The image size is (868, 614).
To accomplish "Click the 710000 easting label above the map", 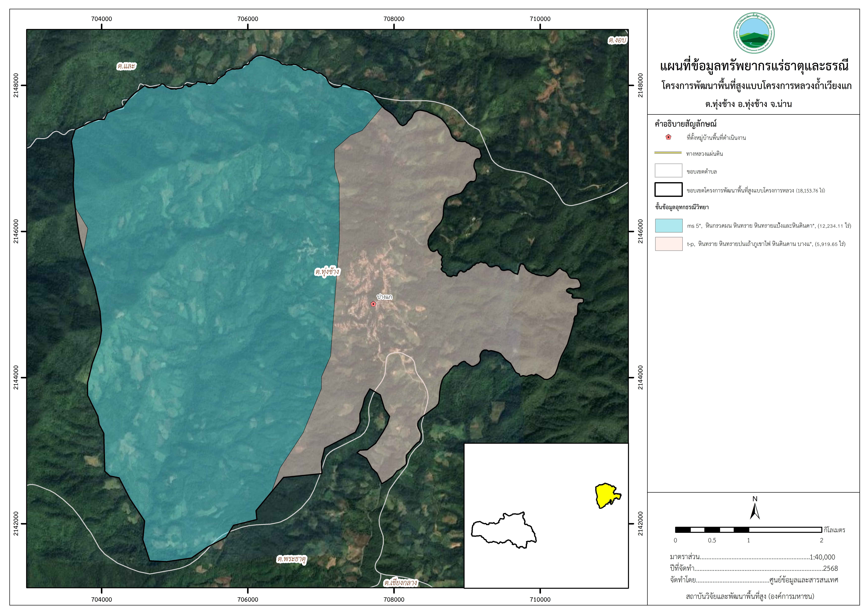I will tap(540, 19).
